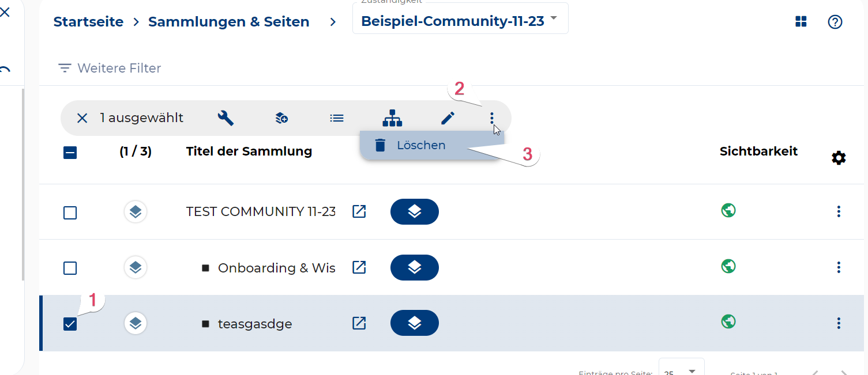Click the add-layers icon in the selection toolbar
The width and height of the screenshot is (868, 375).
(x=281, y=118)
